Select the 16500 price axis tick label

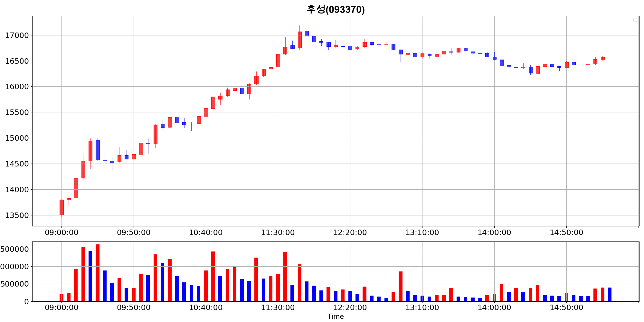(x=17, y=61)
